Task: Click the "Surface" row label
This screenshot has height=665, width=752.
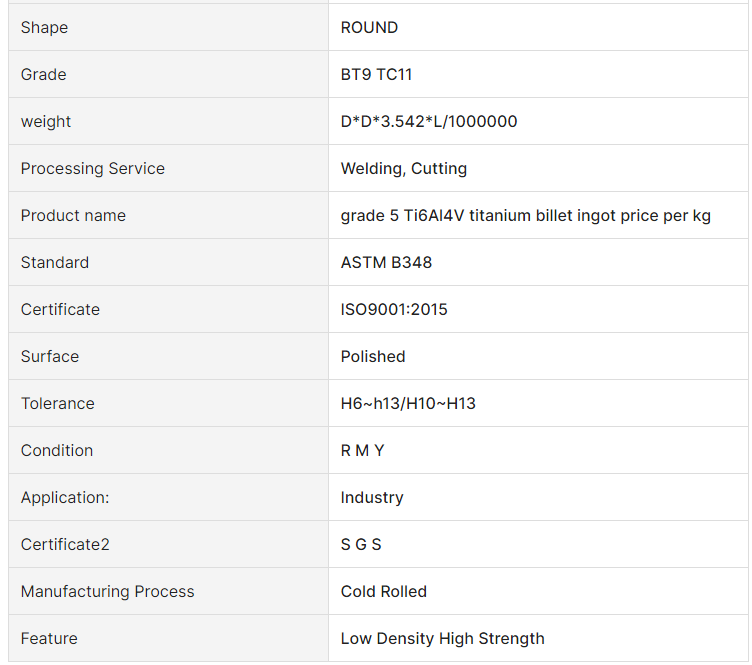Action: coord(49,357)
